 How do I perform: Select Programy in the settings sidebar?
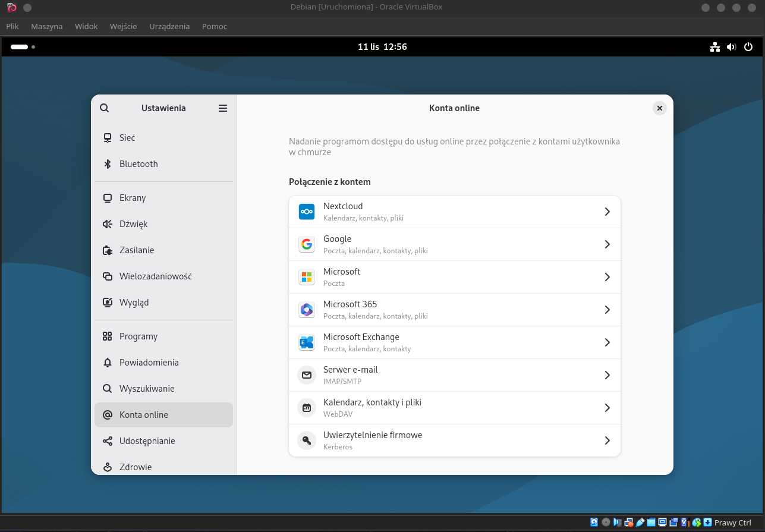163,336
